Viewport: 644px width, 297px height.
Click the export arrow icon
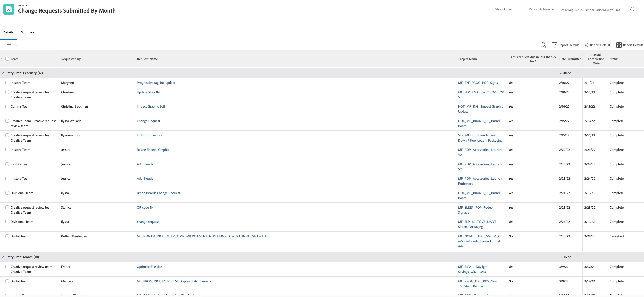pyautogui.click(x=8, y=45)
